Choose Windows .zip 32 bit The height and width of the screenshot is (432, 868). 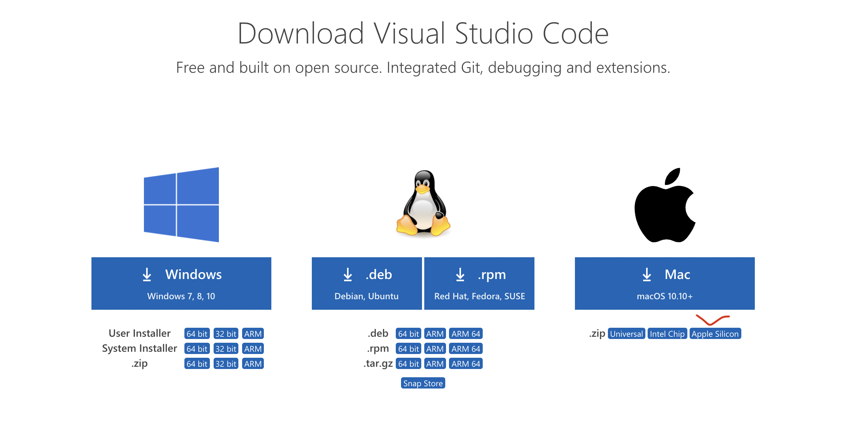[x=226, y=364]
